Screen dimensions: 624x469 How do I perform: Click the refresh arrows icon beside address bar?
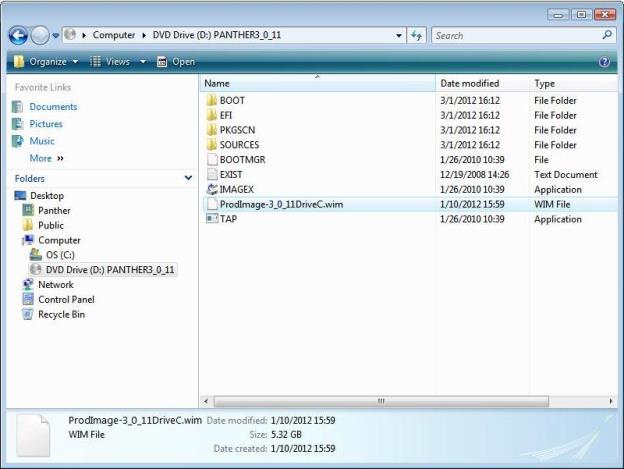pyautogui.click(x=417, y=36)
